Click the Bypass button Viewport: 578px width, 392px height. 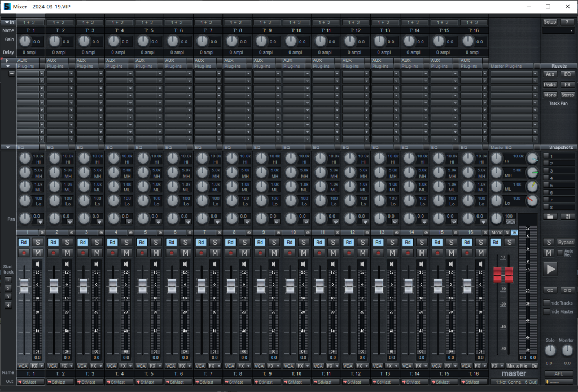[x=566, y=242]
